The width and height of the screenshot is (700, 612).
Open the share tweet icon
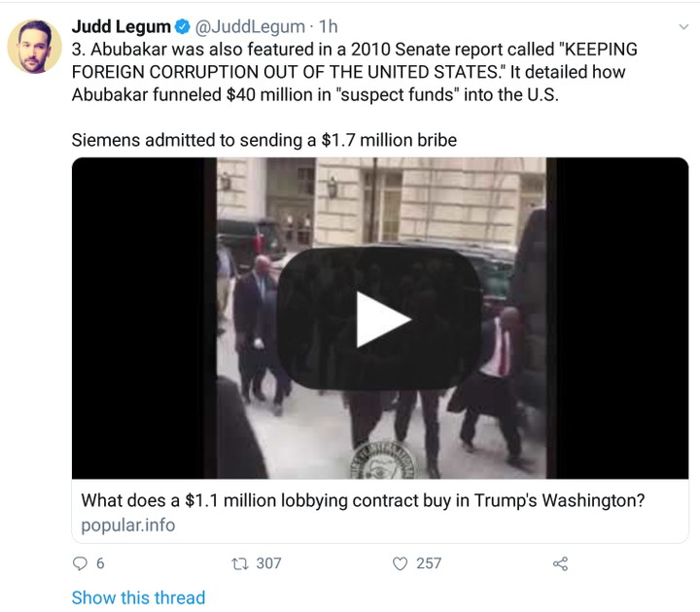[560, 563]
